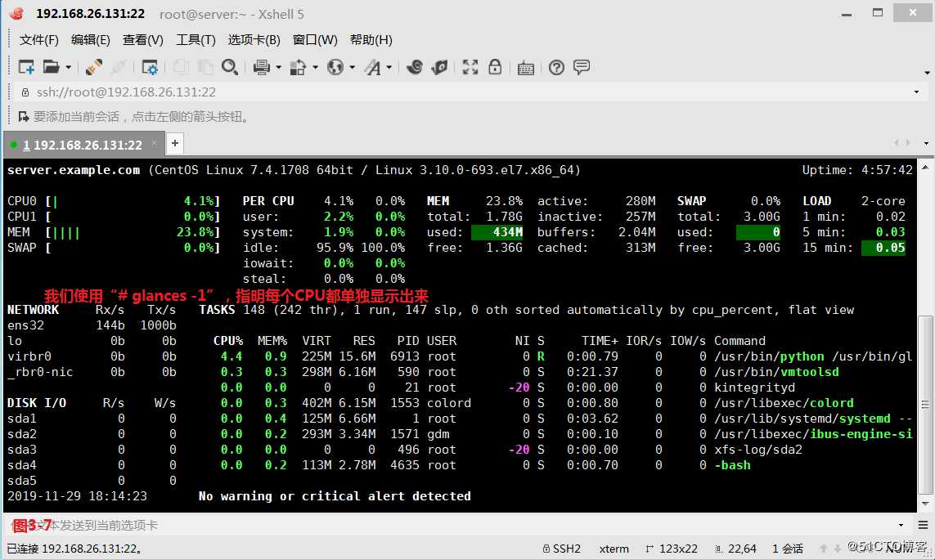Click the New Session toolbar icon
The width and height of the screenshot is (935, 560).
click(26, 67)
